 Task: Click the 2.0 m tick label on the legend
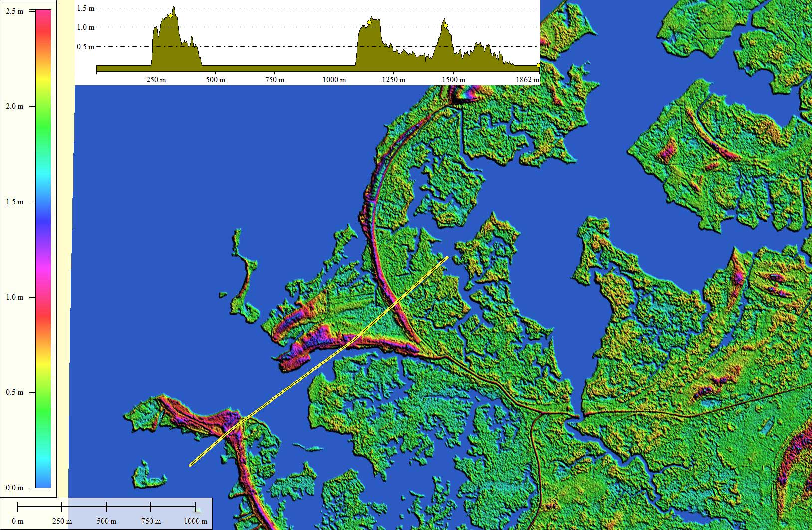coord(14,106)
